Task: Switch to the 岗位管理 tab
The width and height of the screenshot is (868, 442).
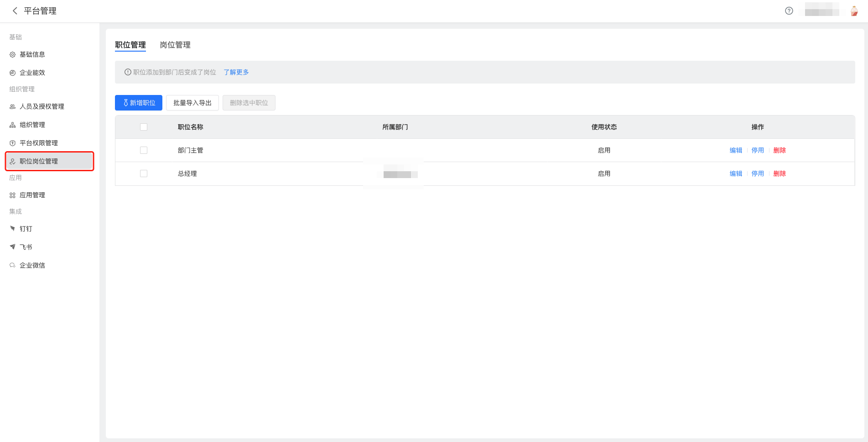Action: point(175,45)
